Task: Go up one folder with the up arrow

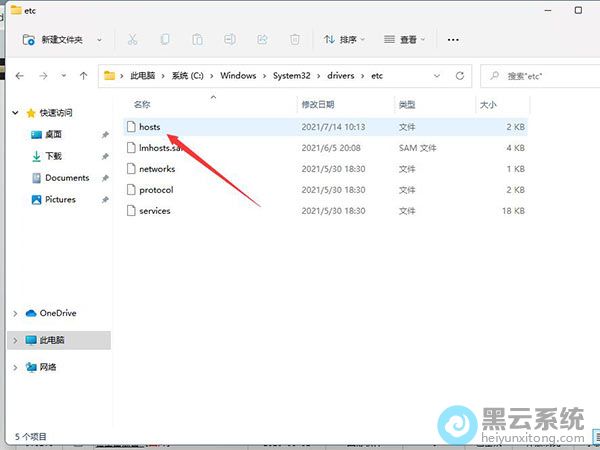Action: (x=83, y=76)
